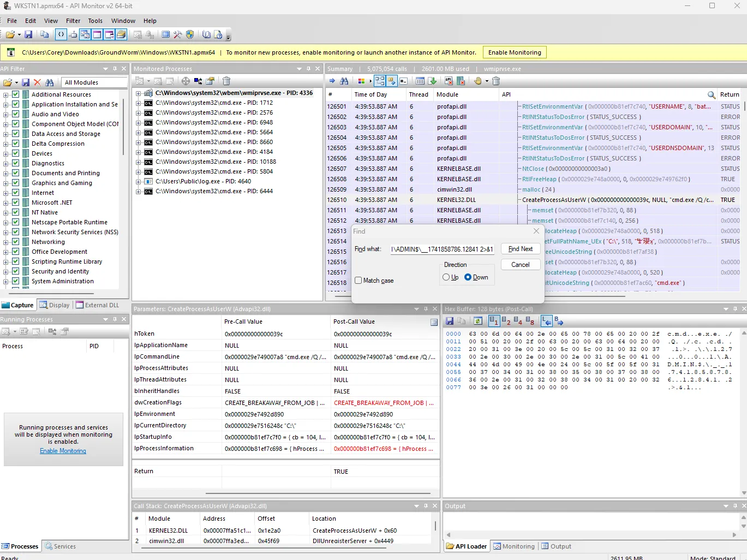Click the binoculars find icon in Summary toolbar
Screen dimensions: 747x560
click(x=344, y=81)
